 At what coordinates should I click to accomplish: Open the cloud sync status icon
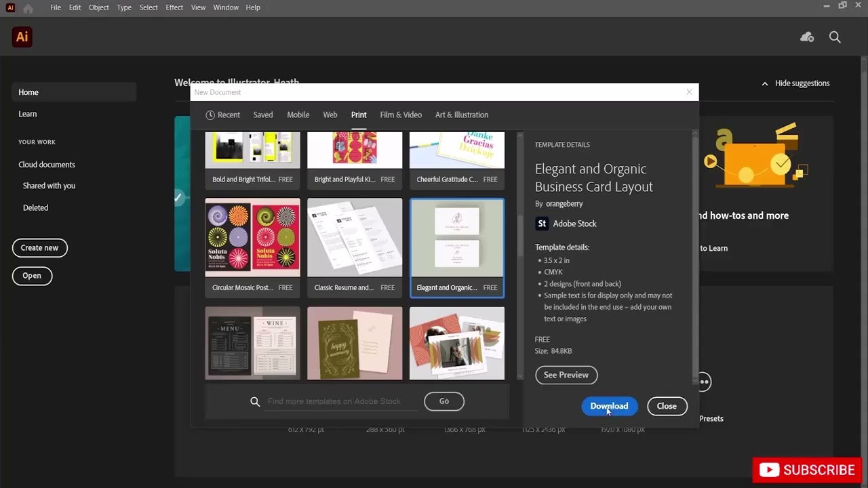(807, 37)
